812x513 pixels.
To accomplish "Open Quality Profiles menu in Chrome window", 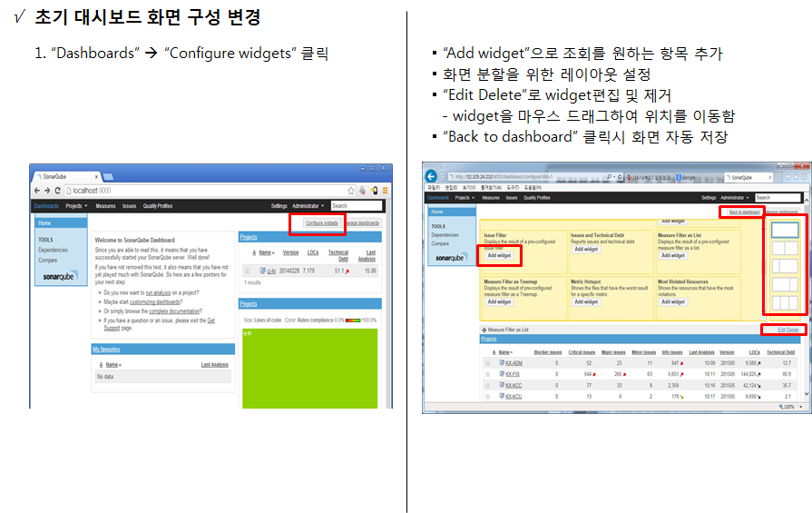I will pos(158,206).
